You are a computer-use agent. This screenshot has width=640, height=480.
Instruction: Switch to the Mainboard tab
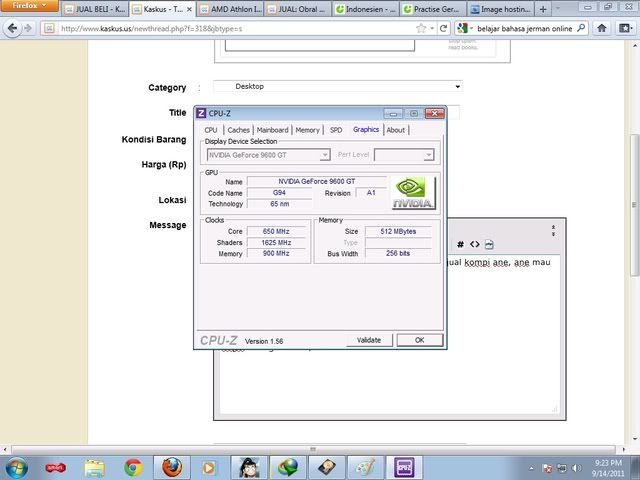272,130
